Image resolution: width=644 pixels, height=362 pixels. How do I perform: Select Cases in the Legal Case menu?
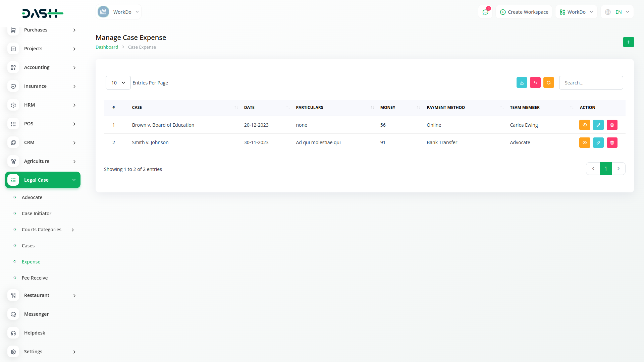(28, 246)
